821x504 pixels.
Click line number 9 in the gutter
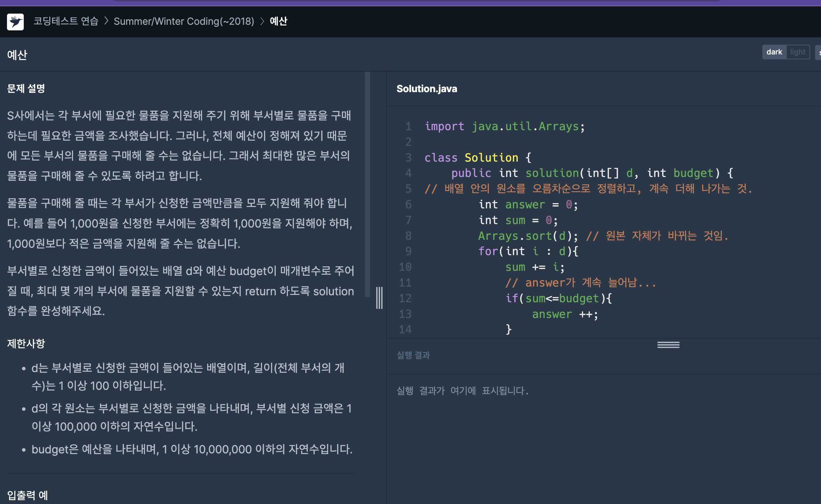pyautogui.click(x=408, y=251)
